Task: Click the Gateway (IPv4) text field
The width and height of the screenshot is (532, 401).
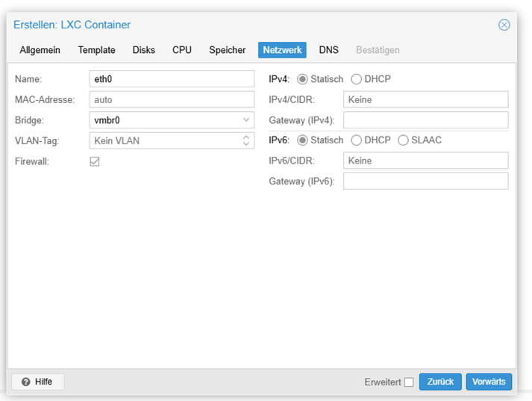Action: click(x=425, y=120)
